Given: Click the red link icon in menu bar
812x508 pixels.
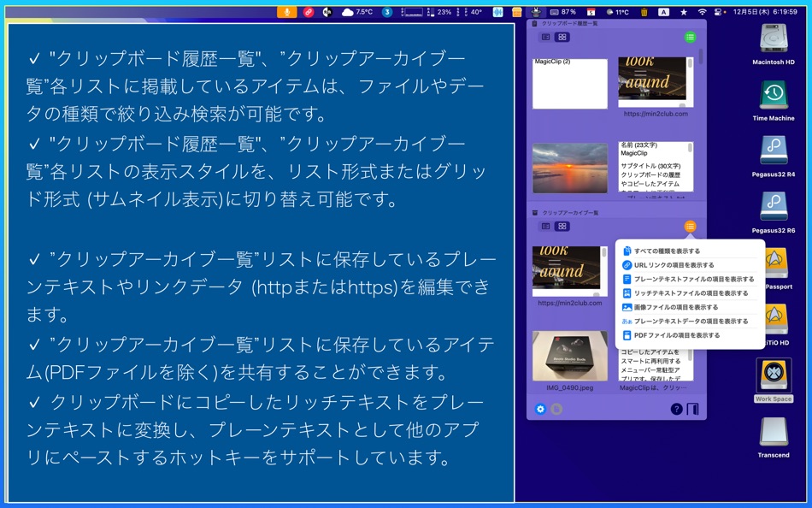Looking at the screenshot, I should (x=309, y=11).
